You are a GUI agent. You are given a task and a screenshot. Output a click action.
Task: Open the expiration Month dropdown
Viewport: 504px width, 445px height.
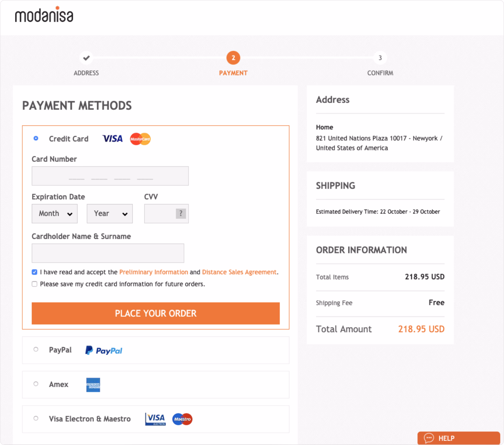(54, 213)
